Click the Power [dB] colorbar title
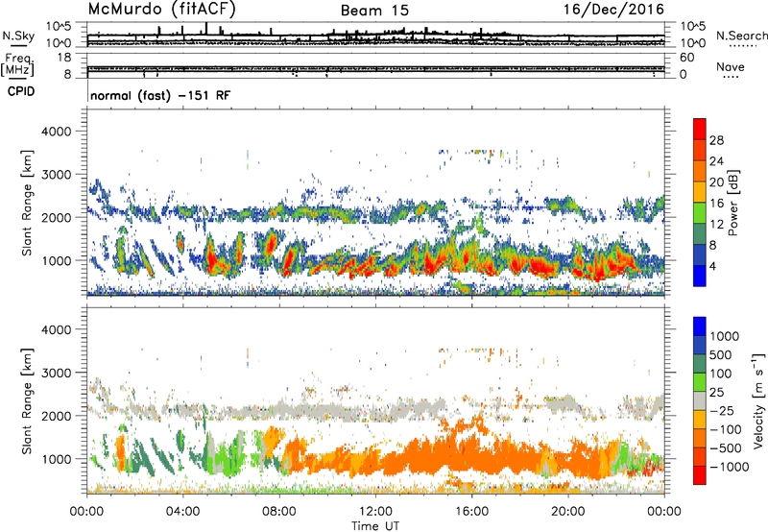This screenshot has width=768, height=532. click(732, 203)
